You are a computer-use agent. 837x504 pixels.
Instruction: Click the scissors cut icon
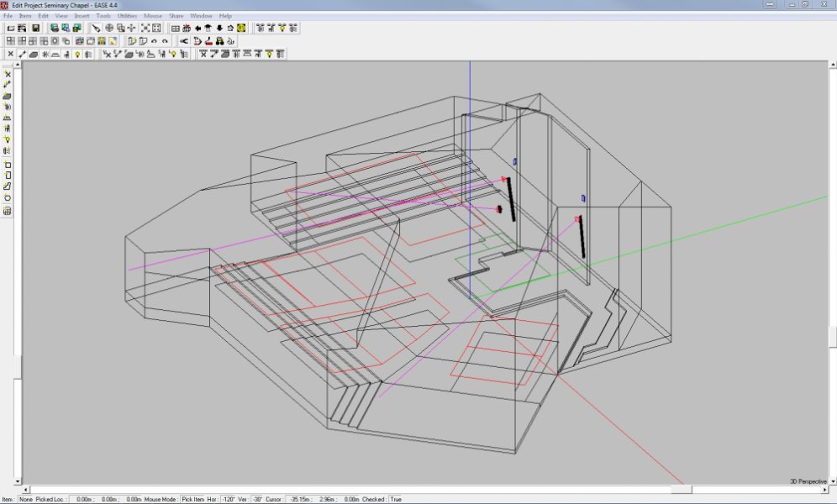pos(184,40)
